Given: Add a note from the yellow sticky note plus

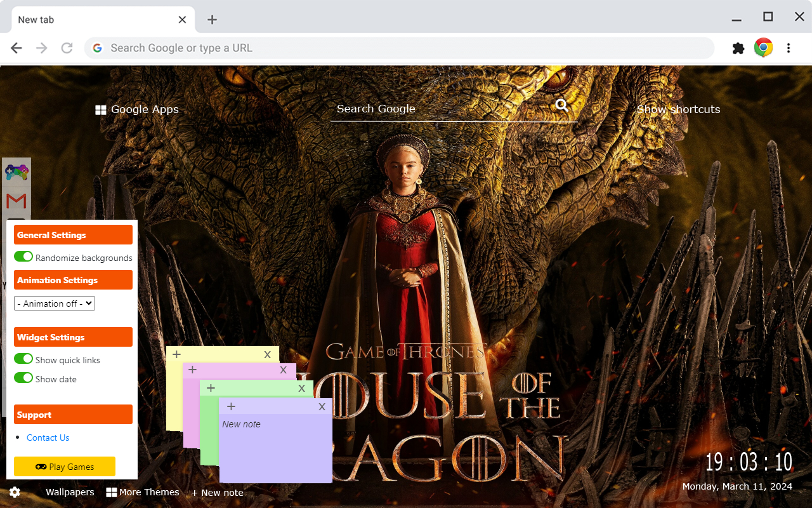Looking at the screenshot, I should pos(176,354).
